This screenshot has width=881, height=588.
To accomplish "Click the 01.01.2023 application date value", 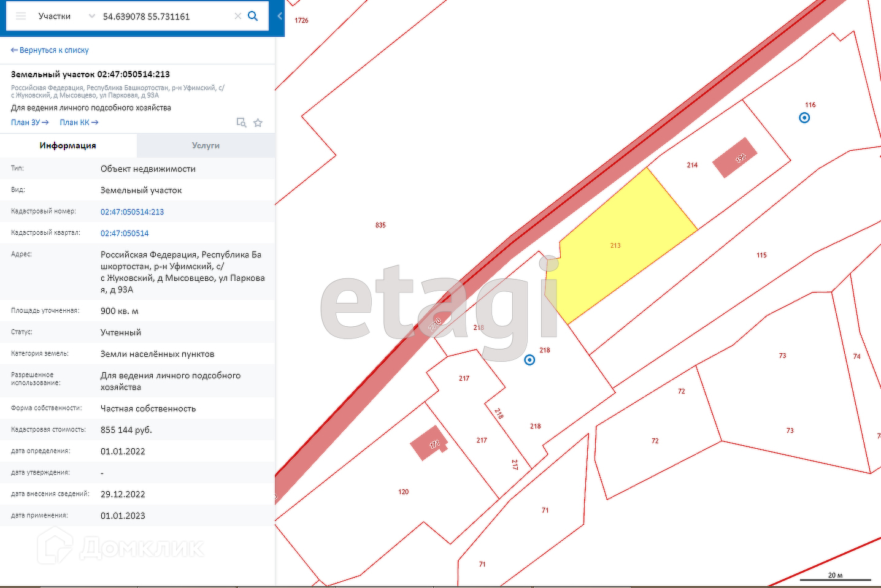I will click(x=123, y=516).
